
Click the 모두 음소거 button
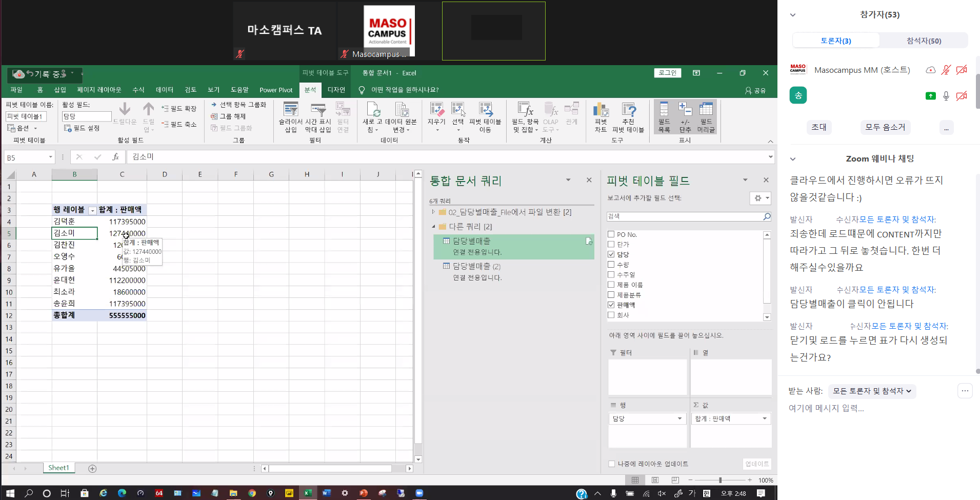click(x=885, y=127)
